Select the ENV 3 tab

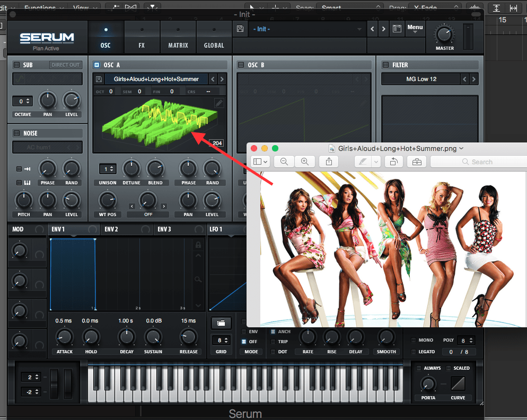(x=164, y=229)
